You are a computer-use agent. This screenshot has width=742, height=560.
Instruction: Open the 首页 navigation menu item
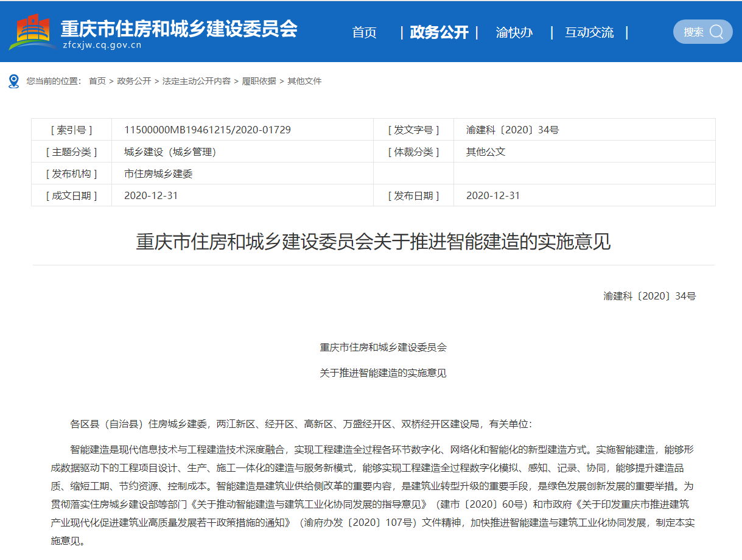point(364,33)
